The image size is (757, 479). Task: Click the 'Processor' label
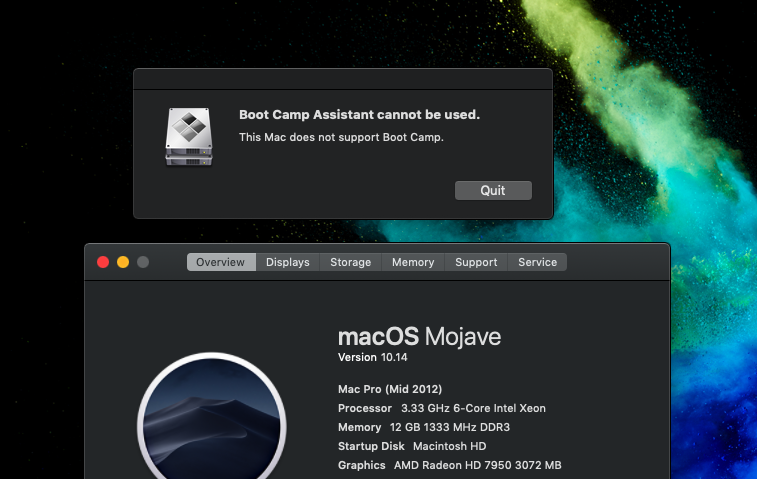[365, 408]
